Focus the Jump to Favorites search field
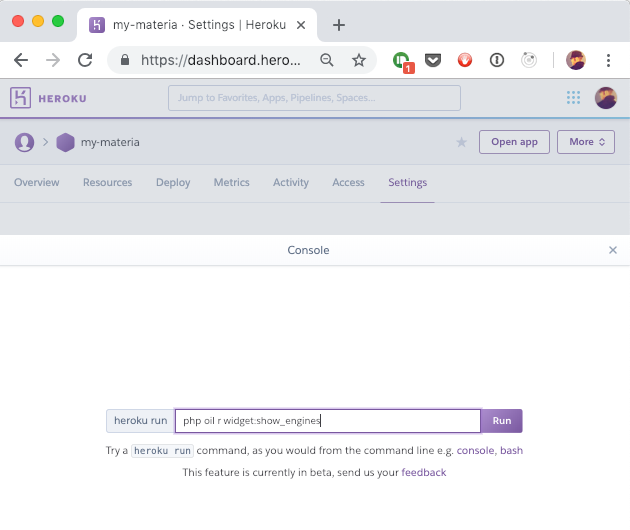The height and width of the screenshot is (530, 630). click(x=314, y=98)
